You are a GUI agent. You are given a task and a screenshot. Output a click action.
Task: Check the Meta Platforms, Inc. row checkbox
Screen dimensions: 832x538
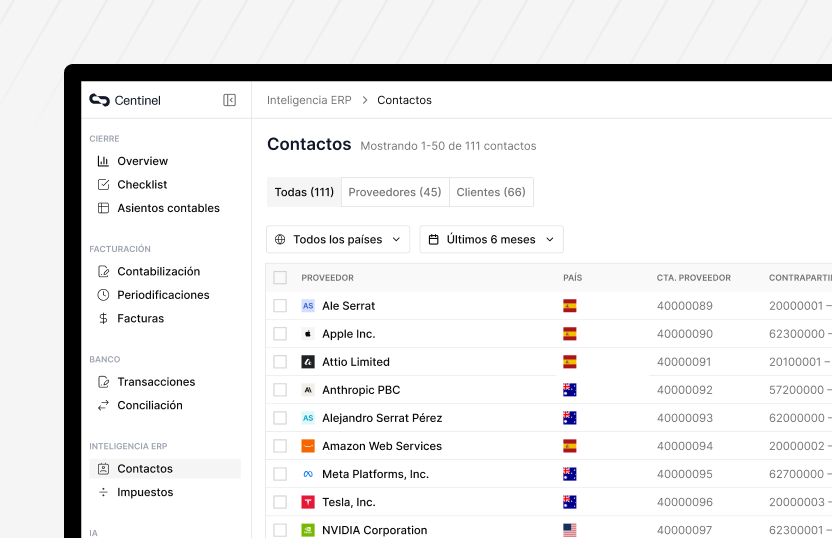tap(280, 474)
